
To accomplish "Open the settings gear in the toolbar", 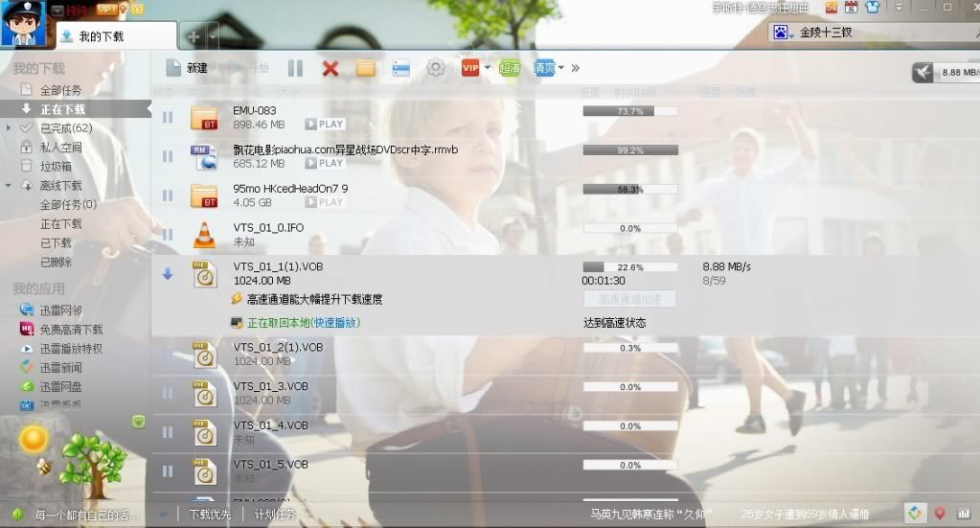I will point(435,68).
